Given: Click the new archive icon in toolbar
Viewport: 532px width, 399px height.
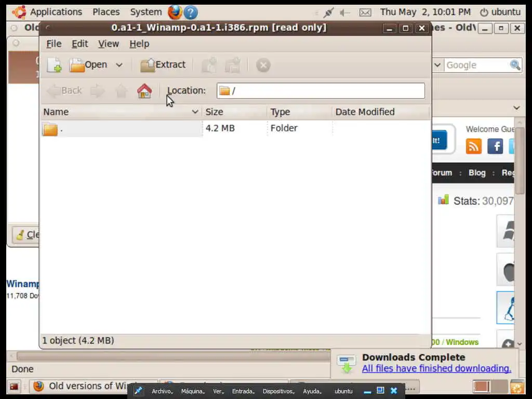Looking at the screenshot, I should click(x=54, y=65).
